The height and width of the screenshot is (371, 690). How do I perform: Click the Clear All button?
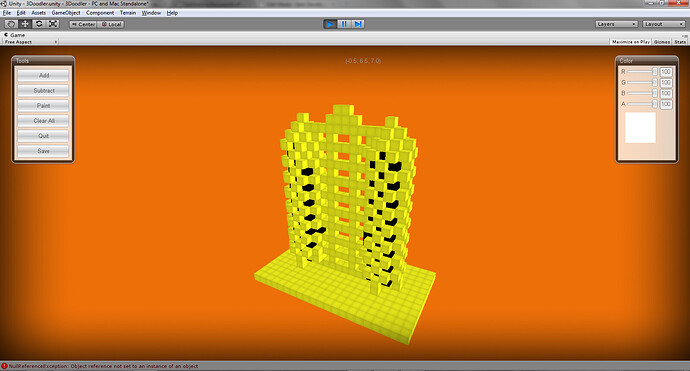(x=44, y=121)
